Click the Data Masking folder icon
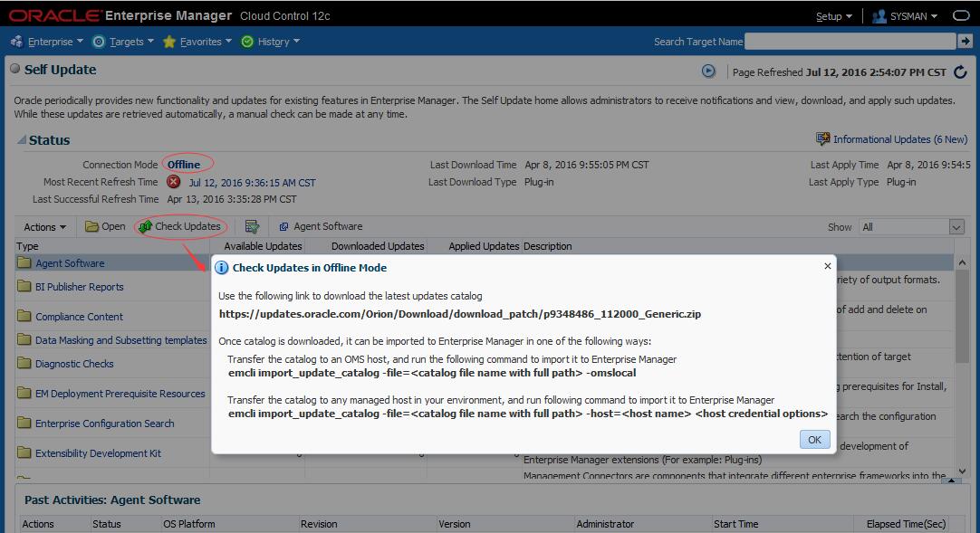Image resolution: width=980 pixels, height=533 pixels. [24, 339]
